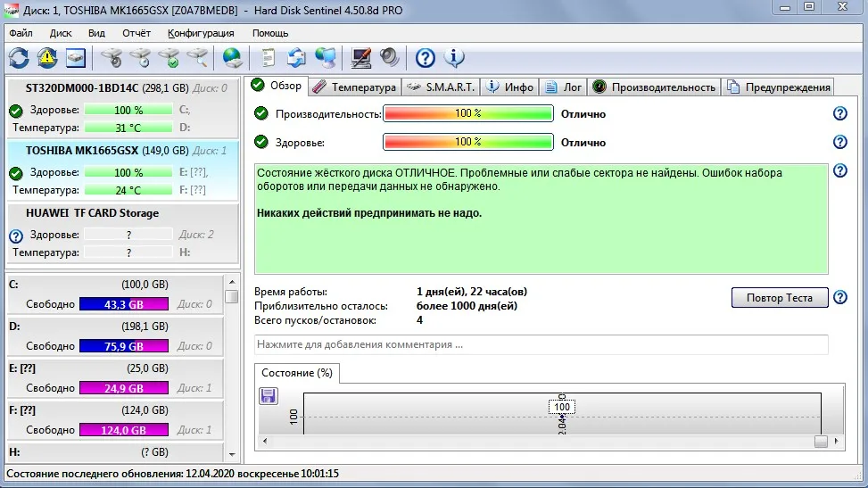Open help via toolbar question mark icon

coord(426,58)
